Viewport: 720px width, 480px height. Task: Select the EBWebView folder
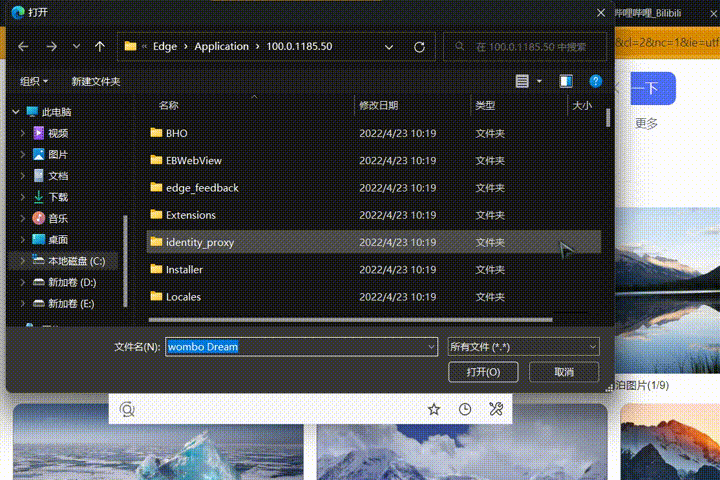(193, 160)
